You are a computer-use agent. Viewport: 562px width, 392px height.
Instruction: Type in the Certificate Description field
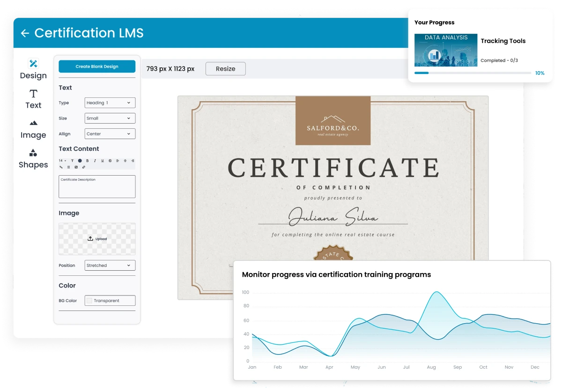(96, 186)
